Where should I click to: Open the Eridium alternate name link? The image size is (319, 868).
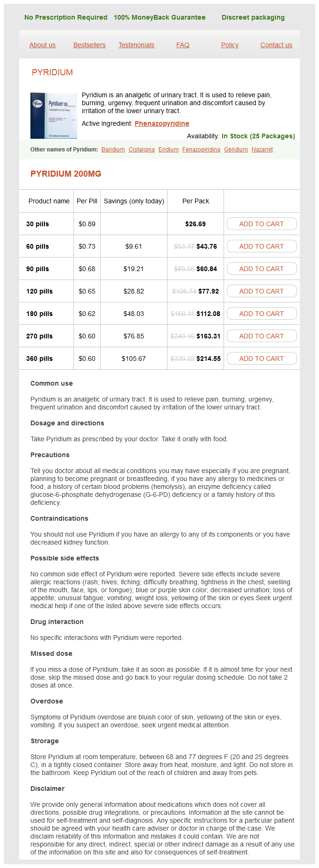click(x=168, y=150)
